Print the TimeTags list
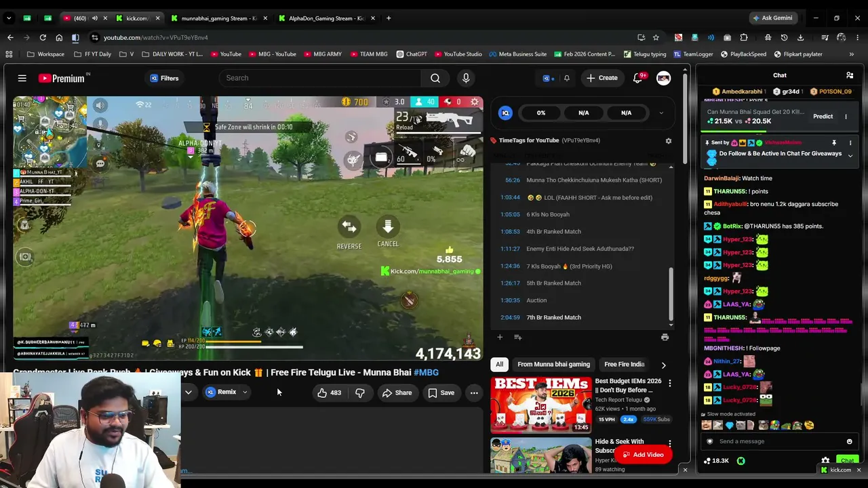868x488 pixels. pos(665,337)
